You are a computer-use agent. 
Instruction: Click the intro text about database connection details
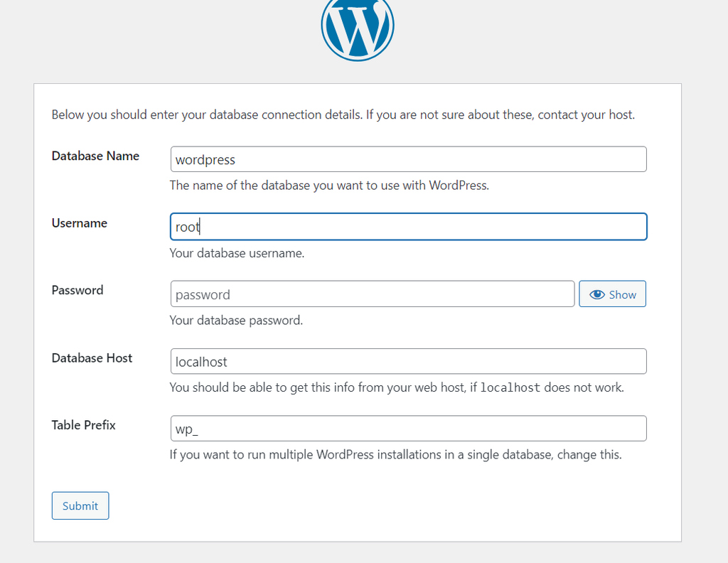click(x=343, y=114)
